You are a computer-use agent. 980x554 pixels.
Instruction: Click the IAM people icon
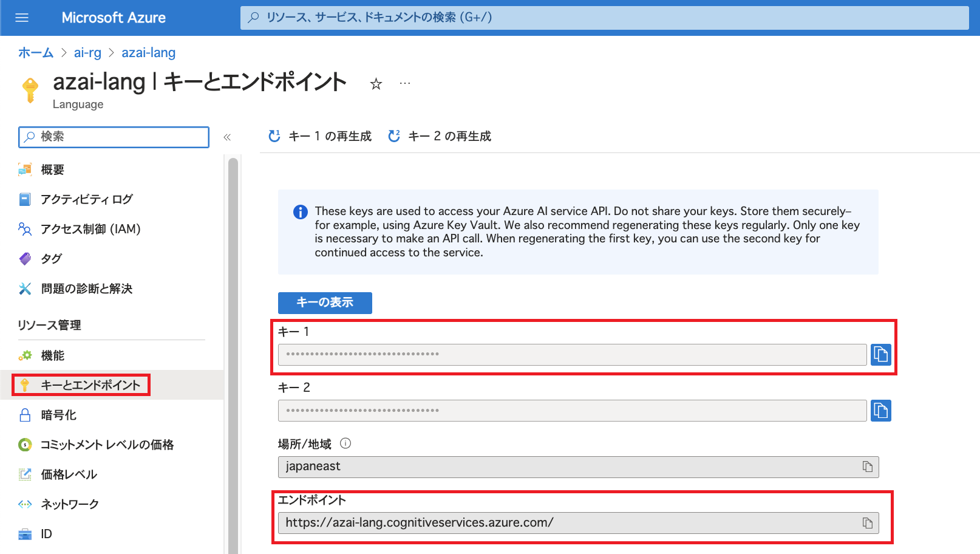(25, 229)
